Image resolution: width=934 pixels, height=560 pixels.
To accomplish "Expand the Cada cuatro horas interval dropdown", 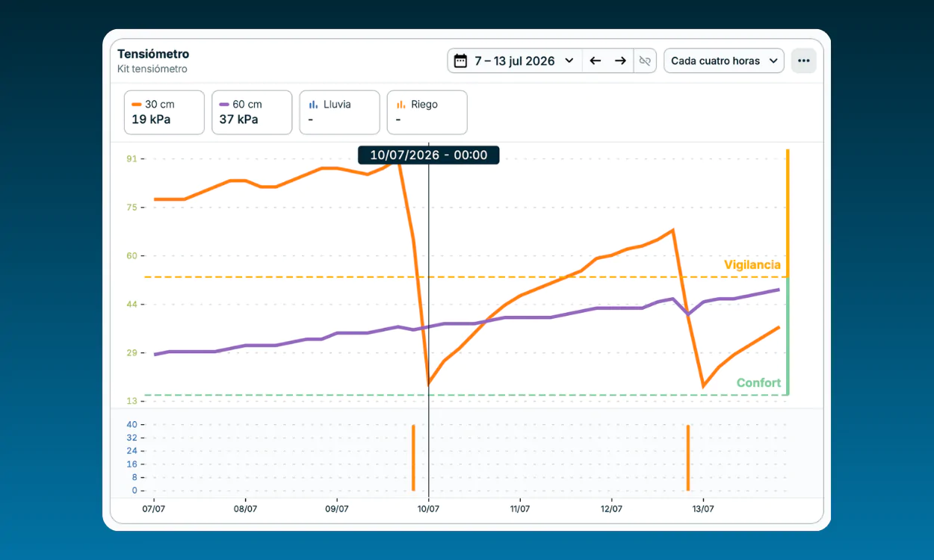I will (x=724, y=60).
